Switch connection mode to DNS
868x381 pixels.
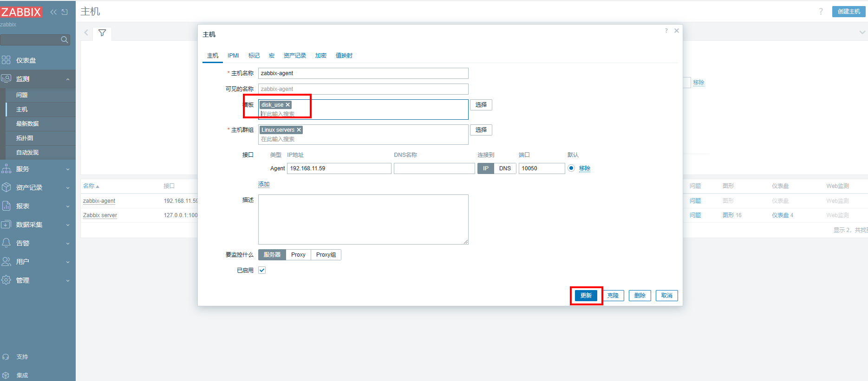point(505,168)
